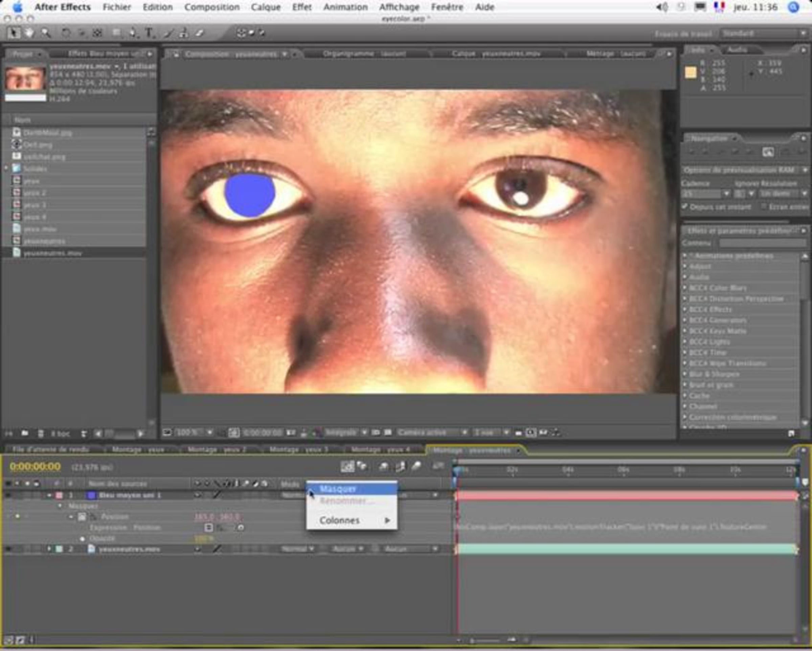The height and width of the screenshot is (651, 812).
Task: Select the Zoom magnifier tool
Action: click(46, 33)
